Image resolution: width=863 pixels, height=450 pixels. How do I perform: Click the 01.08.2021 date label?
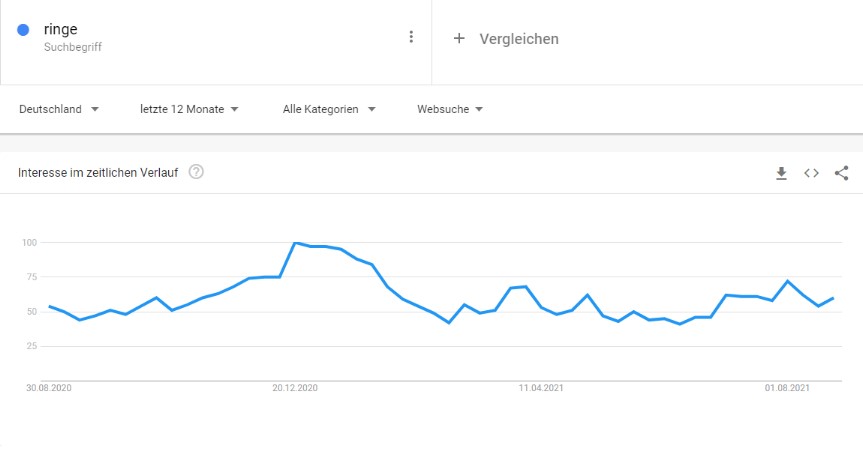(787, 387)
